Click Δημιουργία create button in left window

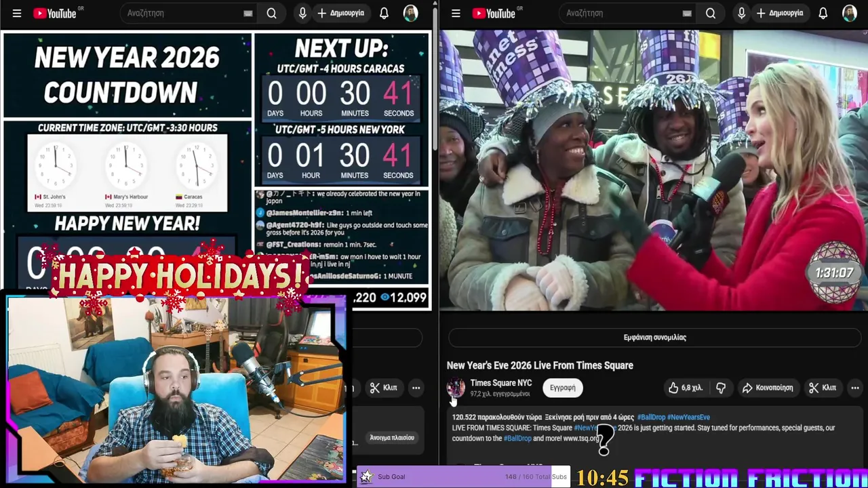341,13
